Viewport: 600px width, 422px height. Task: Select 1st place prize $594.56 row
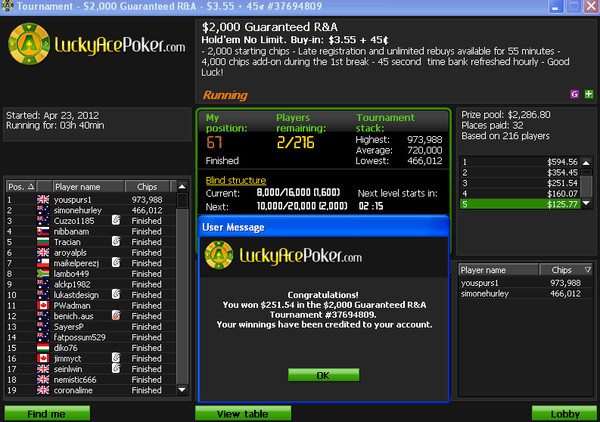(x=520, y=162)
